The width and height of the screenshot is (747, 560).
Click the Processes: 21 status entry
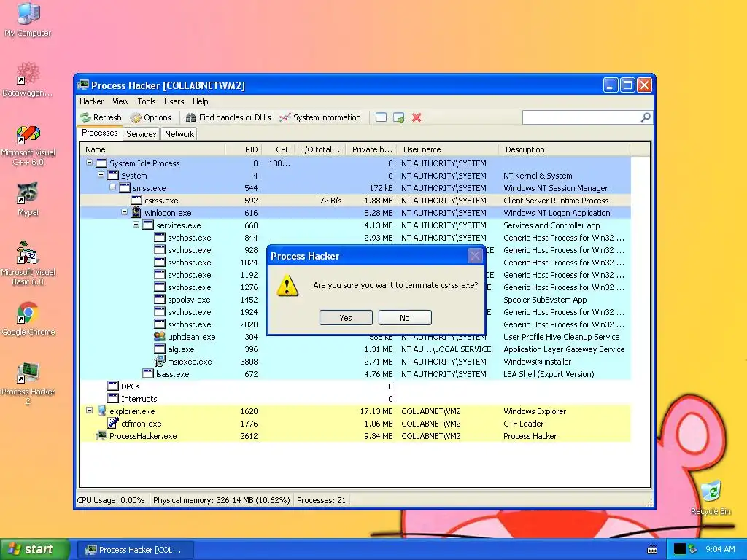321,500
